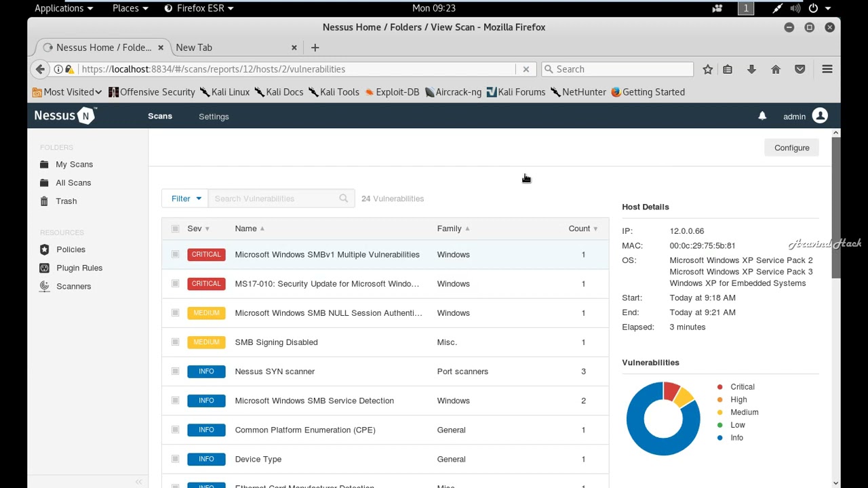Toggle the select-all checkbox in table header
The height and width of the screenshot is (488, 868).
(x=175, y=228)
